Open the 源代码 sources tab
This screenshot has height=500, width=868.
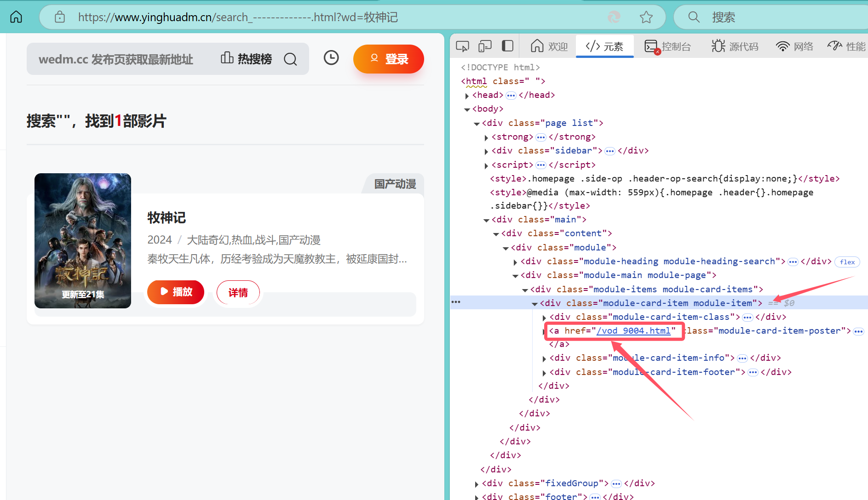tap(735, 46)
